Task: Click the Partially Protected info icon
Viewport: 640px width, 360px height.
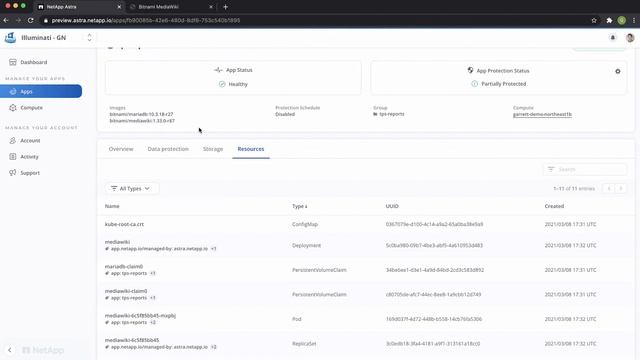Action: (474, 84)
